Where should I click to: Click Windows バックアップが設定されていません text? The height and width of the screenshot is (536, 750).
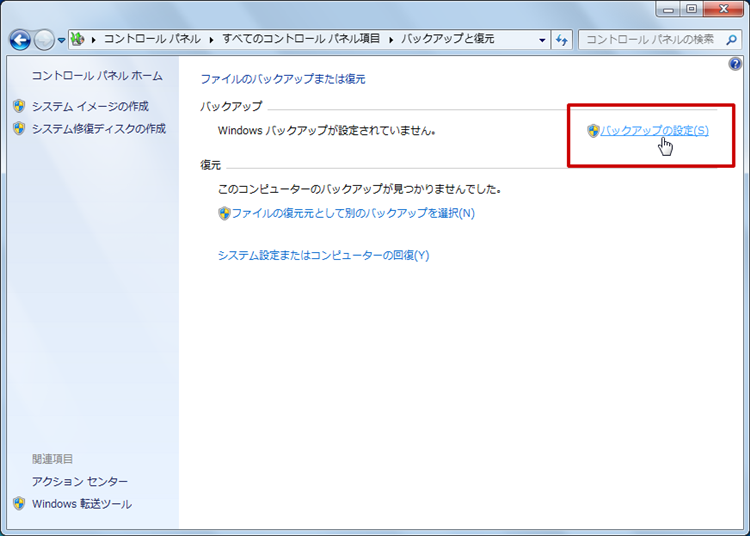pyautogui.click(x=326, y=131)
